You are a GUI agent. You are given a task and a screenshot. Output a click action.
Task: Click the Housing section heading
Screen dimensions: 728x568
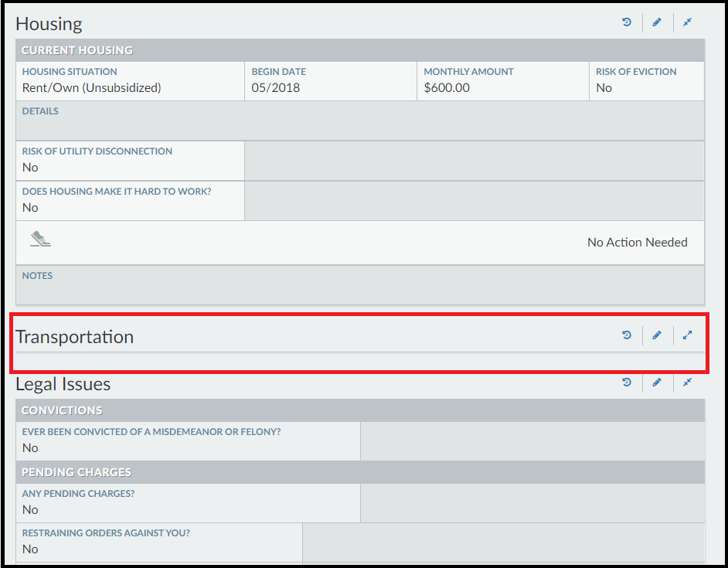49,24
